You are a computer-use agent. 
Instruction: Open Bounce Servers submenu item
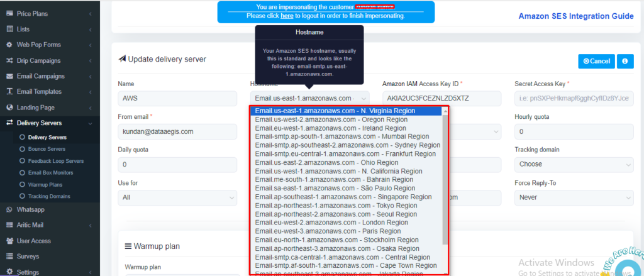pyautogui.click(x=47, y=149)
